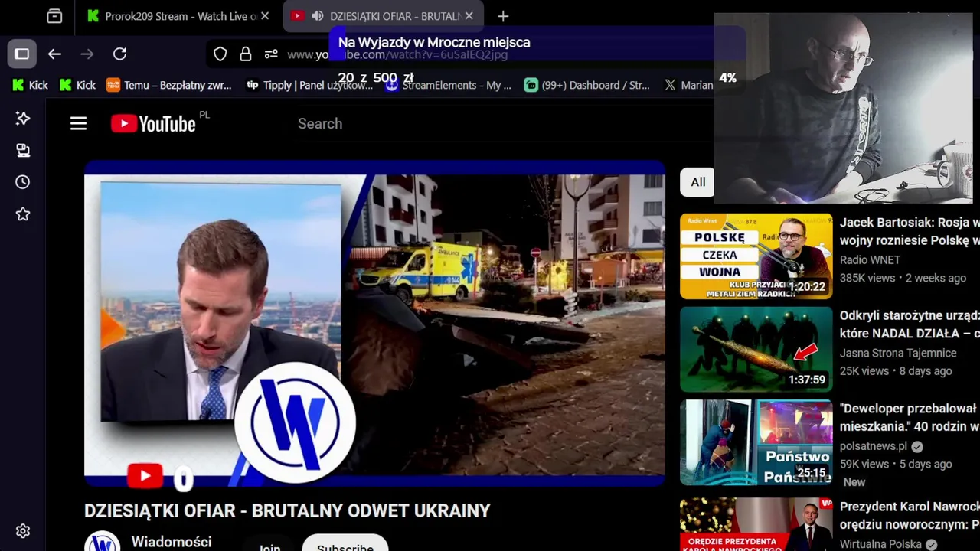This screenshot has width=980, height=551.
Task: Open a new browser tab with the plus icon
Action: click(x=503, y=16)
